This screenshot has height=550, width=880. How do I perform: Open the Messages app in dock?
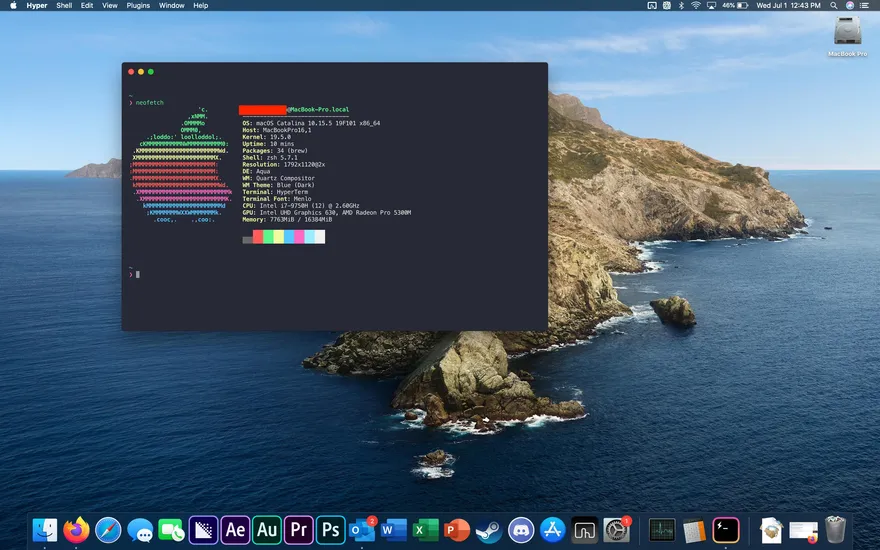(140, 530)
